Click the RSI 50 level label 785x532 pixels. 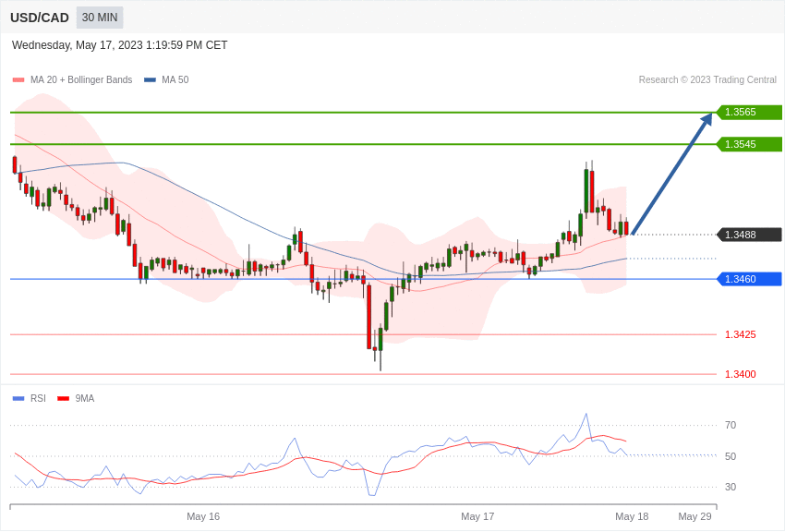point(731,456)
